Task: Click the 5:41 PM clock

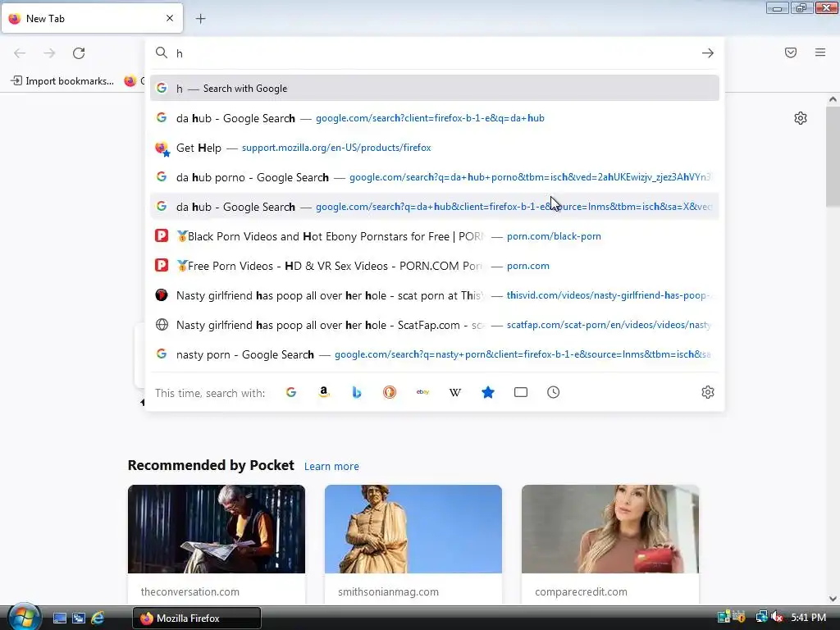Action: (x=808, y=618)
